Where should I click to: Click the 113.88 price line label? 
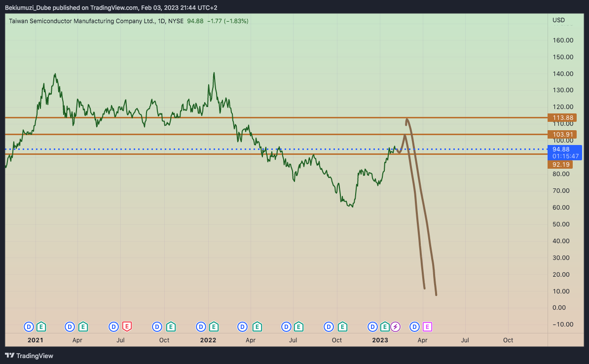pos(562,117)
